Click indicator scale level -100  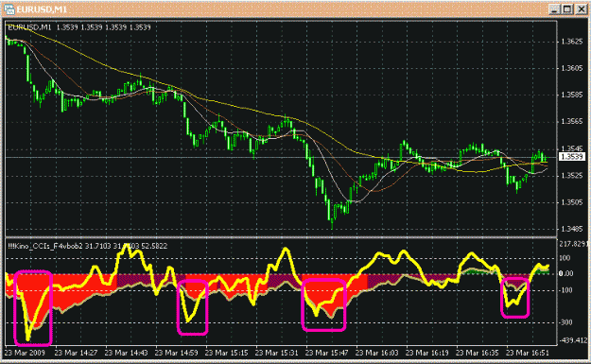pyautogui.click(x=565, y=290)
